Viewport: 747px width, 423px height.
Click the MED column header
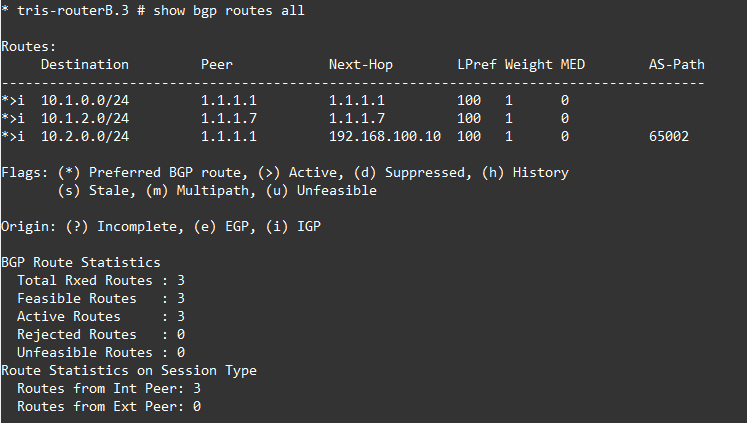[x=572, y=65]
